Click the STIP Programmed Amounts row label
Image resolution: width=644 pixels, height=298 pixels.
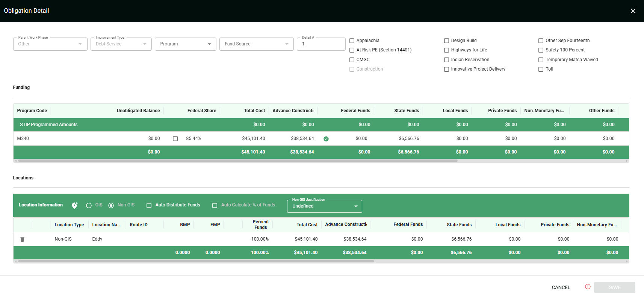click(49, 125)
